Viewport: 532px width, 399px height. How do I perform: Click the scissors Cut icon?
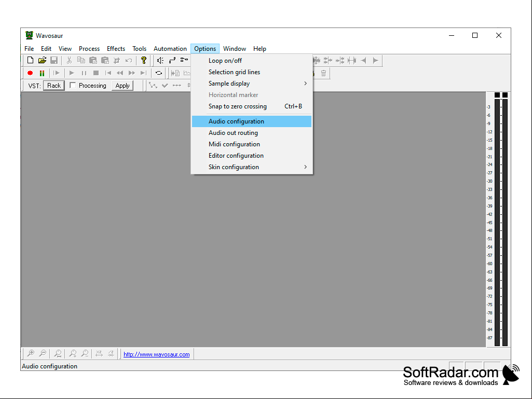pyautogui.click(x=69, y=60)
